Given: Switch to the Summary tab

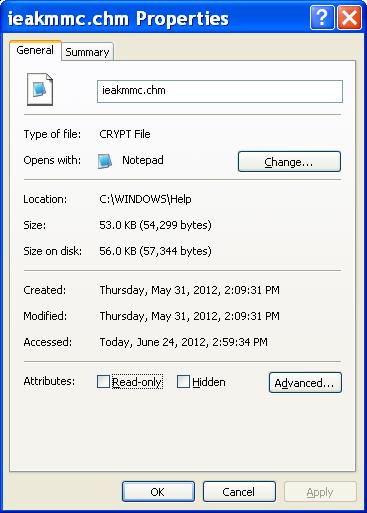Looking at the screenshot, I should click(x=87, y=52).
